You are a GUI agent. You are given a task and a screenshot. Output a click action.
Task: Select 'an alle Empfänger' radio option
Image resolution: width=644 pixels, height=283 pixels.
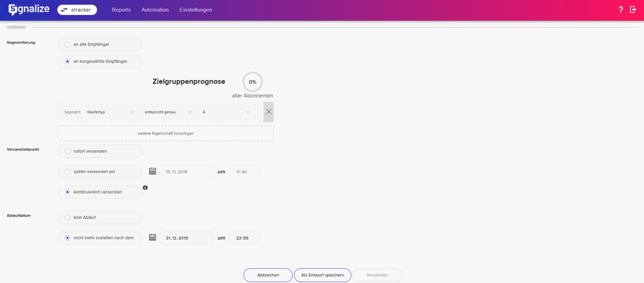click(x=100, y=44)
